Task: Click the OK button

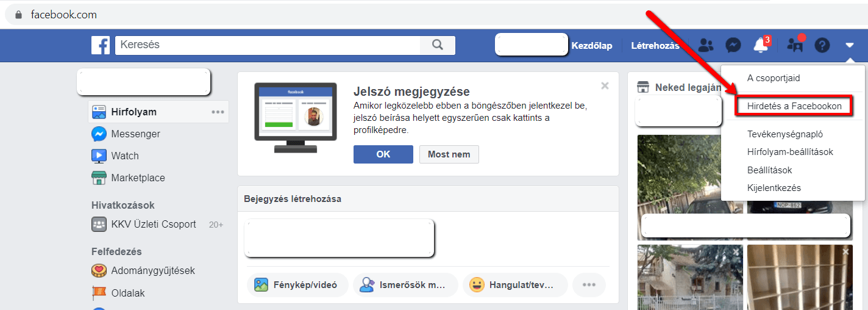Action: tap(383, 154)
